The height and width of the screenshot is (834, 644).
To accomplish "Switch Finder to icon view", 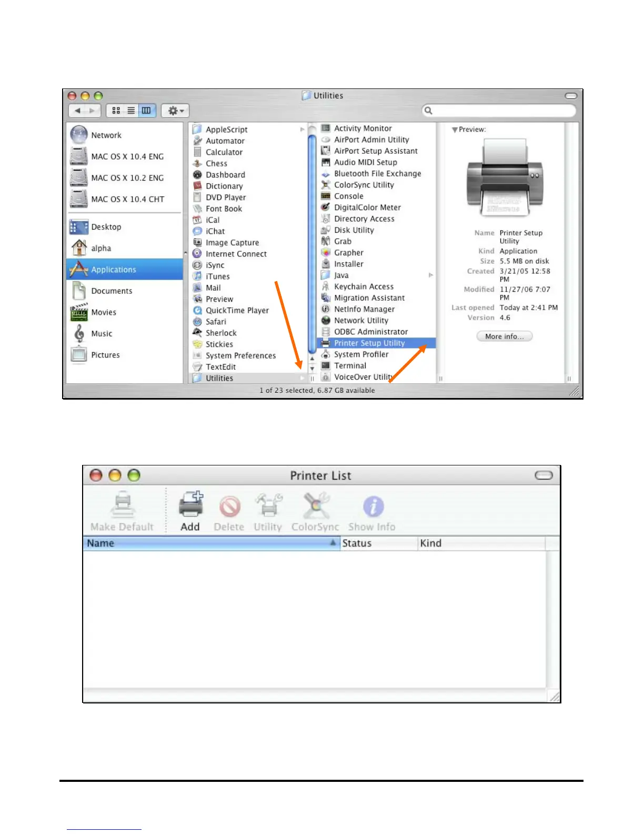I will 116,111.
